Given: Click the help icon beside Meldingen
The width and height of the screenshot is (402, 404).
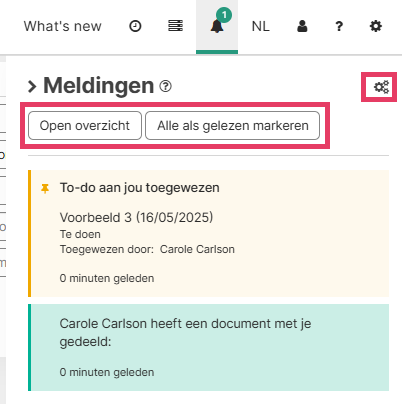Looking at the screenshot, I should point(165,86).
